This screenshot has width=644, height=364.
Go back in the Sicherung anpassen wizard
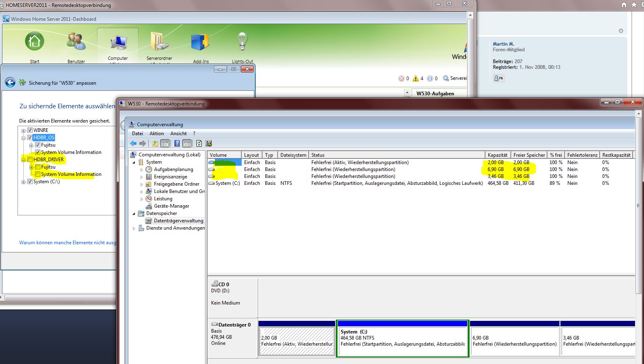10,83
